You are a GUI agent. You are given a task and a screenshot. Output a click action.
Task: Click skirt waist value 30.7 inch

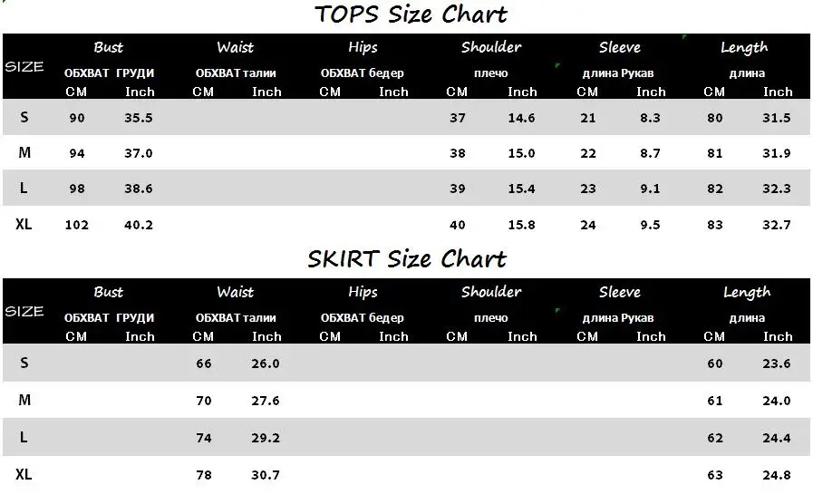tap(266, 475)
